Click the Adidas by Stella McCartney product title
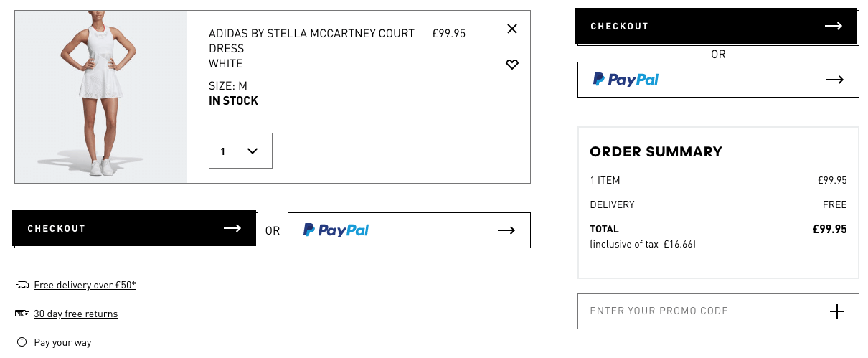868x358 pixels. tap(311, 41)
